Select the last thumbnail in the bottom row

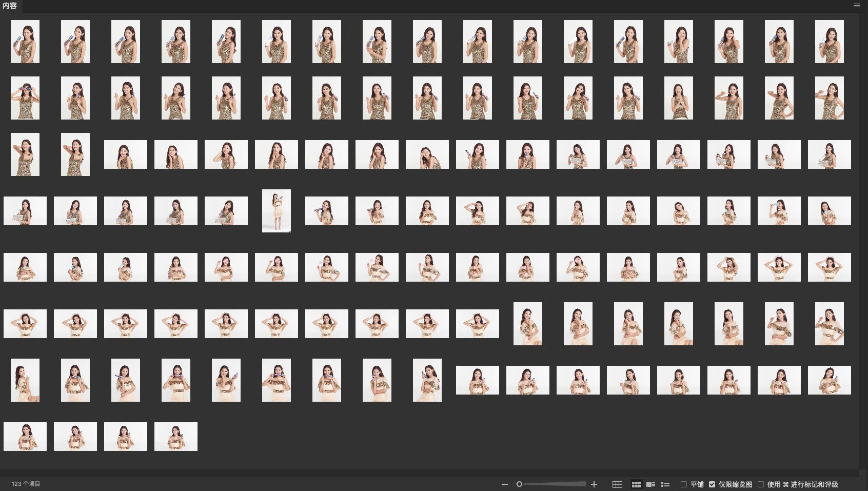176,437
